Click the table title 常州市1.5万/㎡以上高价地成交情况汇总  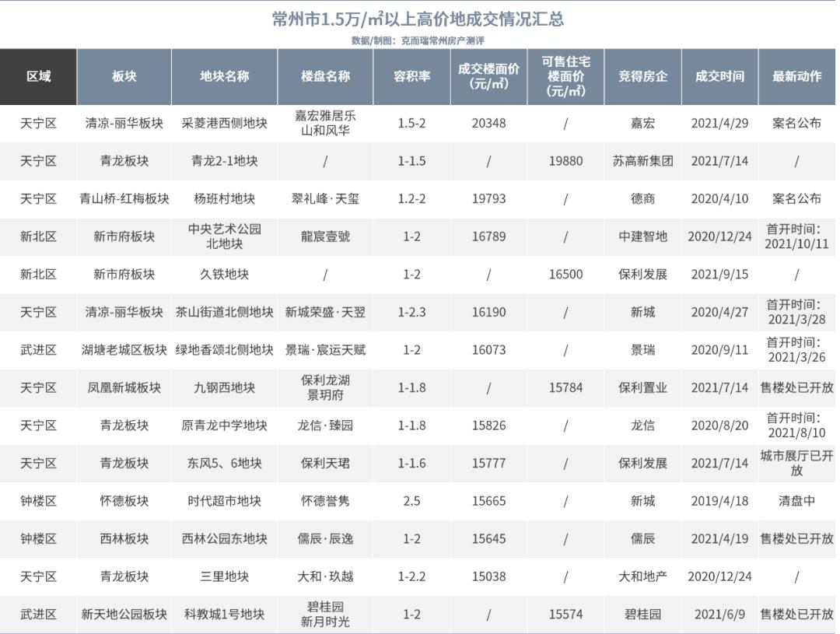click(420, 21)
